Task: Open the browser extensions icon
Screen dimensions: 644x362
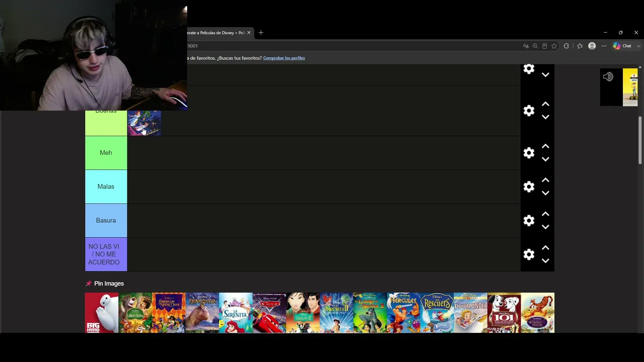Action: coord(567,46)
